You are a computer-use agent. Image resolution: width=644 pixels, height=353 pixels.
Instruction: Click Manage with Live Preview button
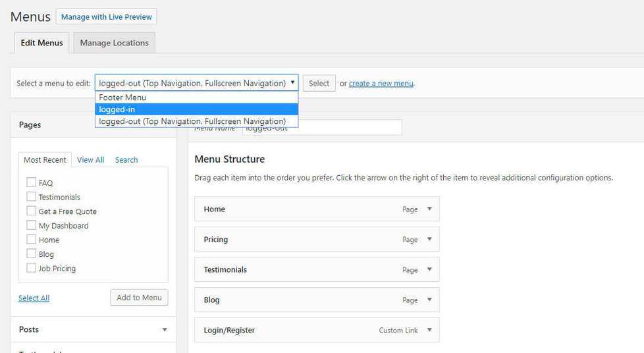(107, 17)
